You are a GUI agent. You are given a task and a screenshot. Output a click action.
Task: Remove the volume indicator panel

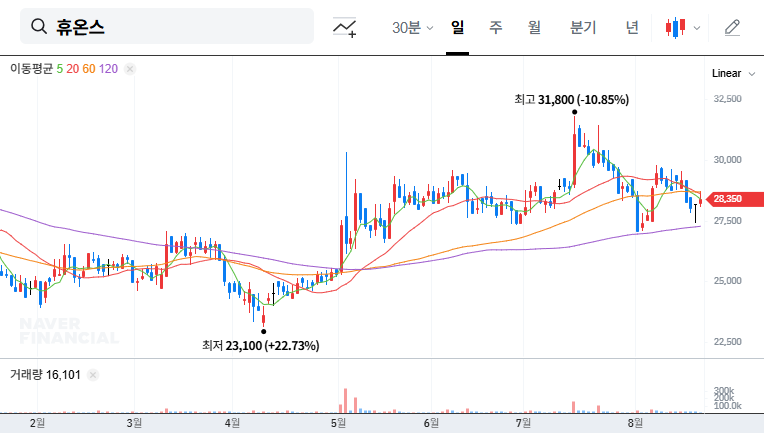pos(92,375)
